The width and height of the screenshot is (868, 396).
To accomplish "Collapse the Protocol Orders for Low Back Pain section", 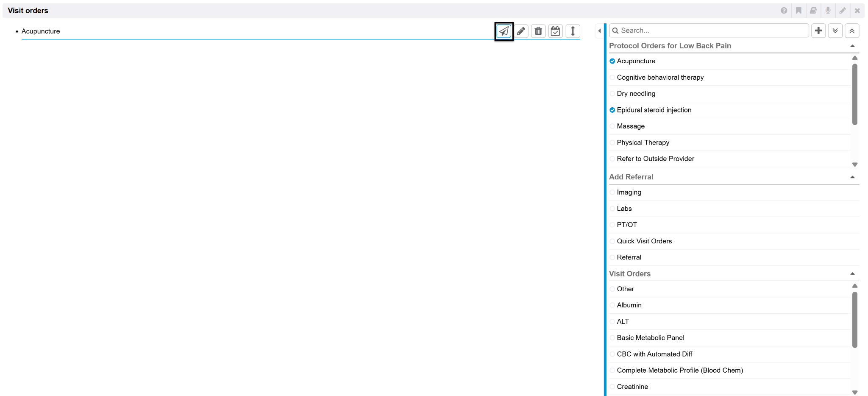I will pos(852,46).
